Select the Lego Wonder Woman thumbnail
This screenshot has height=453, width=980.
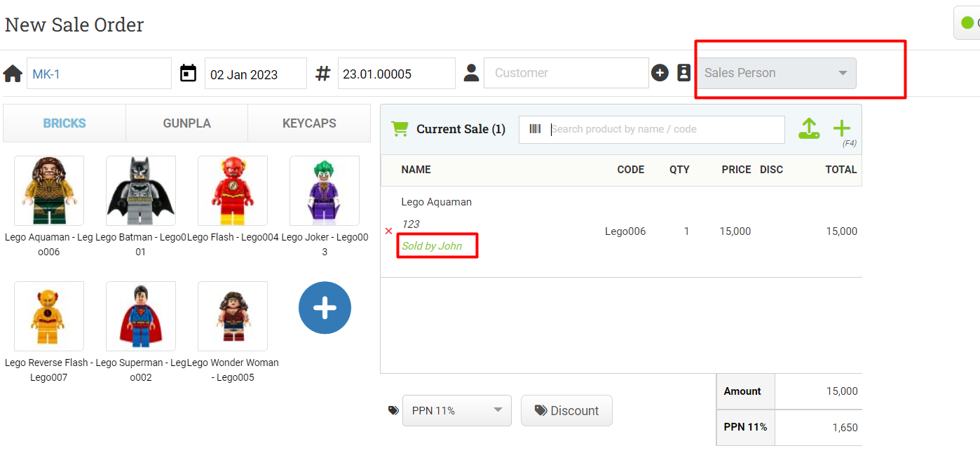click(233, 316)
